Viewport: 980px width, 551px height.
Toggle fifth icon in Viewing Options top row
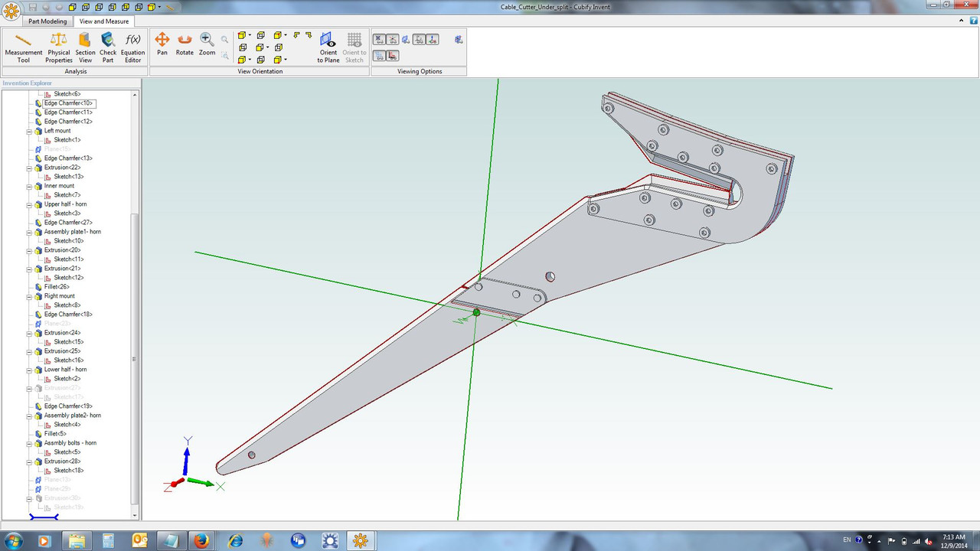(x=433, y=39)
